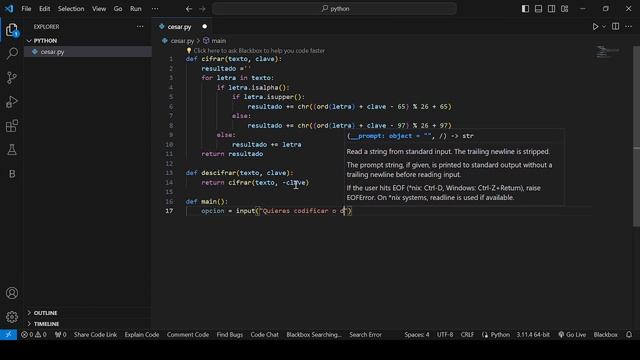The width and height of the screenshot is (640, 360).
Task: Show more menu bar items ellipsis
Action: tap(155, 9)
